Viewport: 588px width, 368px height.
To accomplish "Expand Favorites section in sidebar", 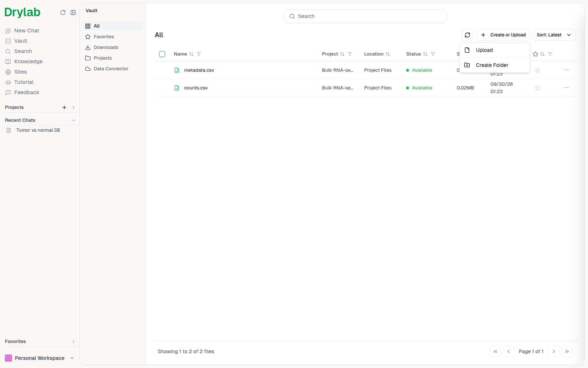I will pyautogui.click(x=73, y=342).
